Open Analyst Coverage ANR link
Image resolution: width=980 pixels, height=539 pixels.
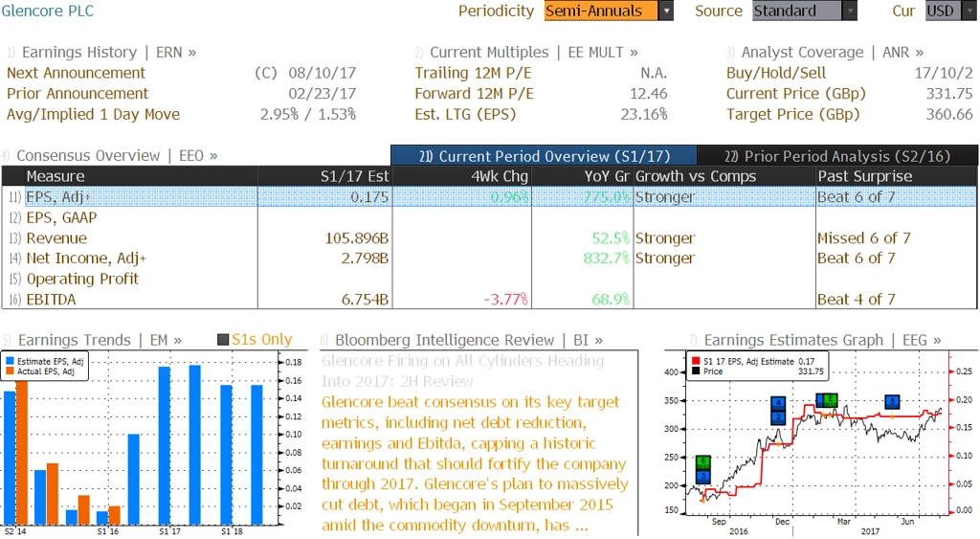pyautogui.click(x=833, y=52)
